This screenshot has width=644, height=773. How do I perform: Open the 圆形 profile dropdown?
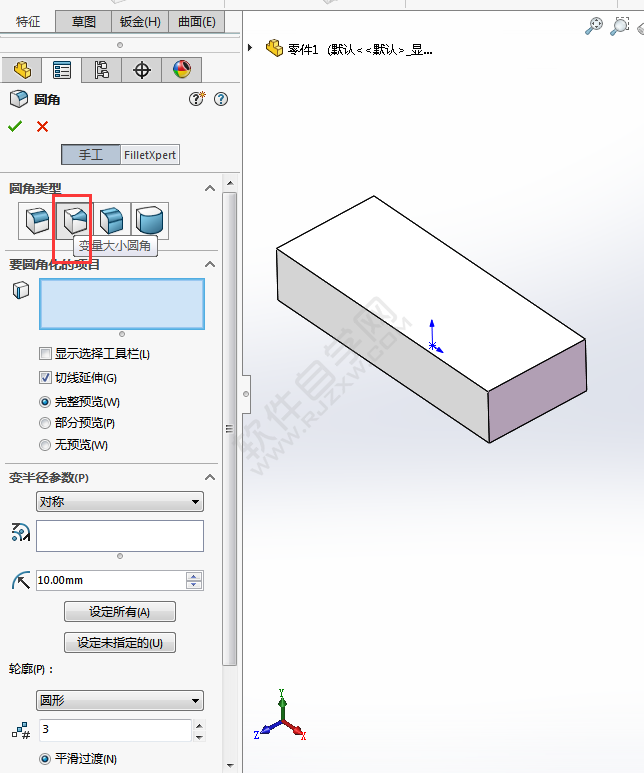[x=120, y=701]
